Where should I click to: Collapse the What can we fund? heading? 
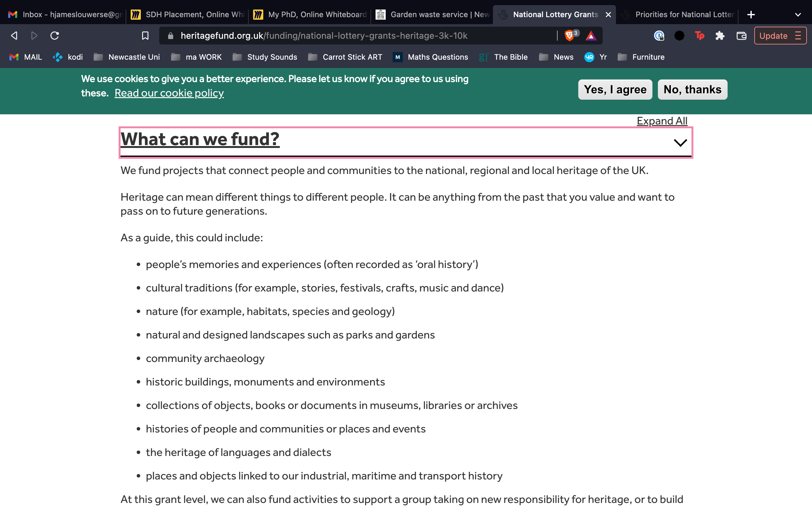(200, 139)
